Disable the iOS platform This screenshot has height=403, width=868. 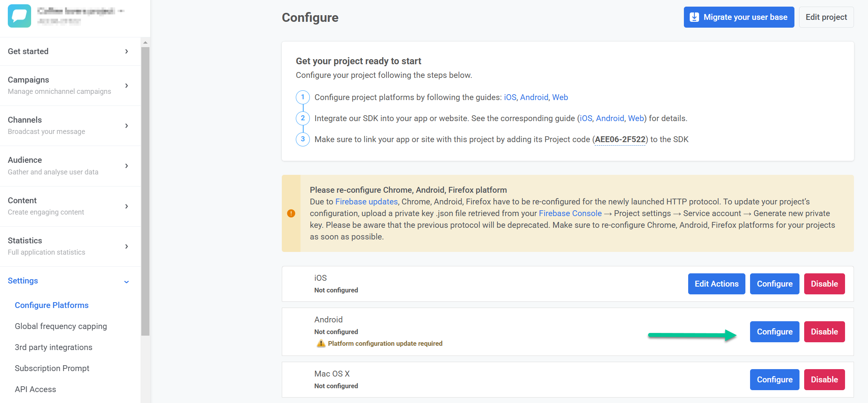824,284
